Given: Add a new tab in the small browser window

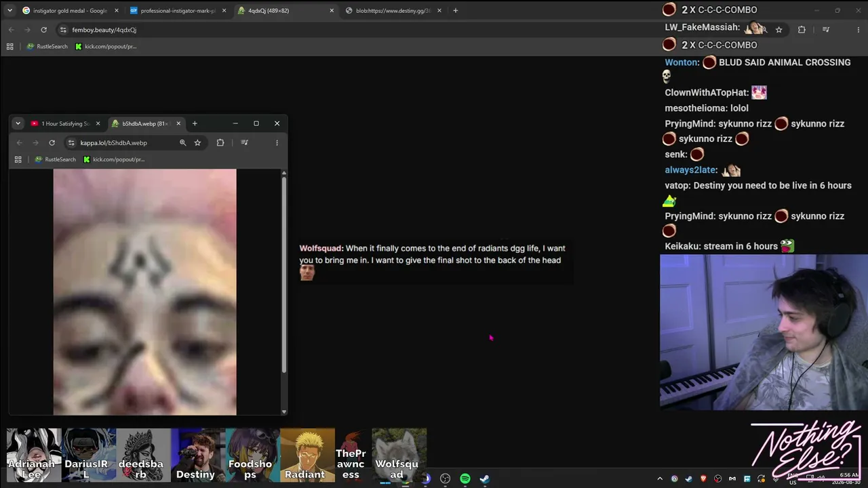Looking at the screenshot, I should pyautogui.click(x=195, y=123).
